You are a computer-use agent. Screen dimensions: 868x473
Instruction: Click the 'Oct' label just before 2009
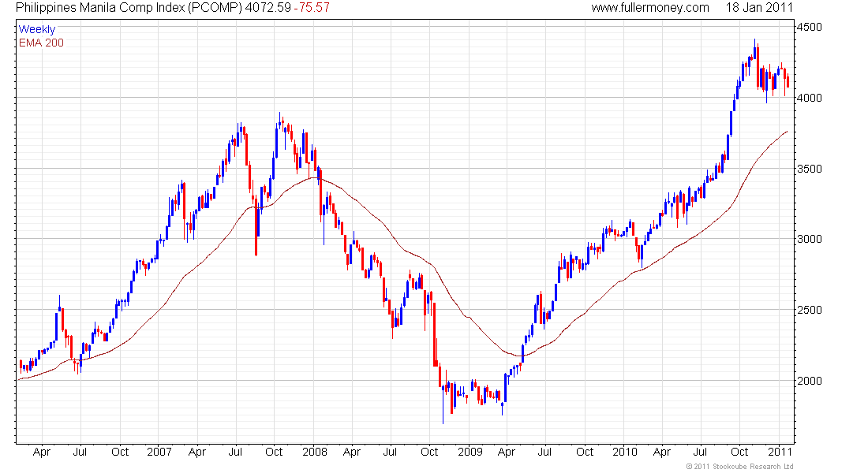[x=429, y=452]
